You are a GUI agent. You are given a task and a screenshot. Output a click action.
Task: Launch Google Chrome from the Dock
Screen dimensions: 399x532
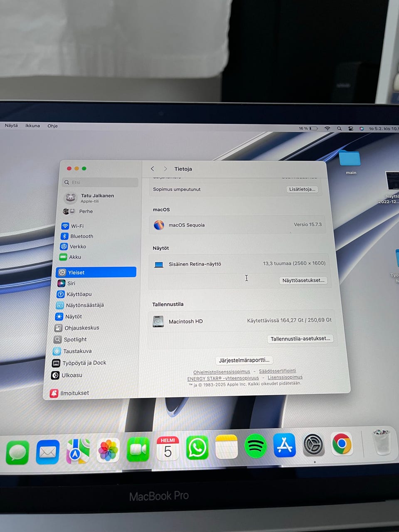342,444
